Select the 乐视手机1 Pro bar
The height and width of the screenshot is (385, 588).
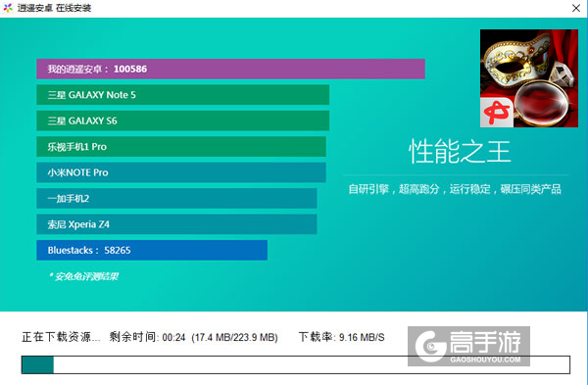pos(181,147)
